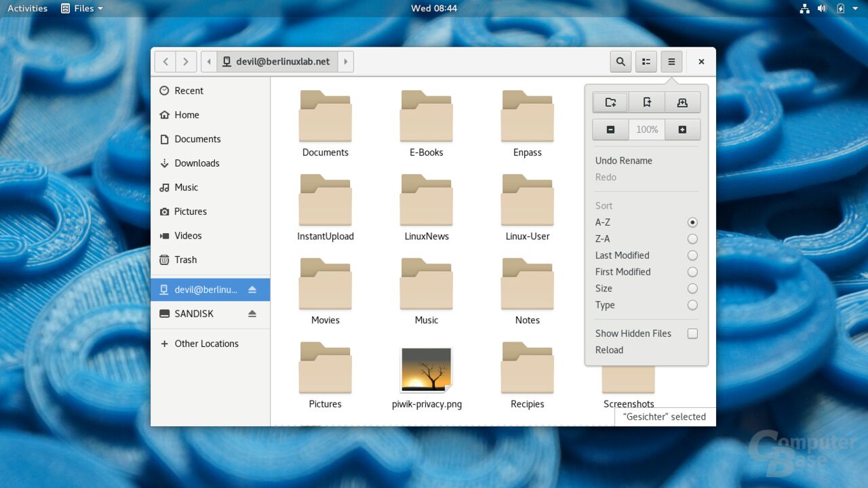Select the devil@berlinu... sidebar entry

click(x=210, y=289)
